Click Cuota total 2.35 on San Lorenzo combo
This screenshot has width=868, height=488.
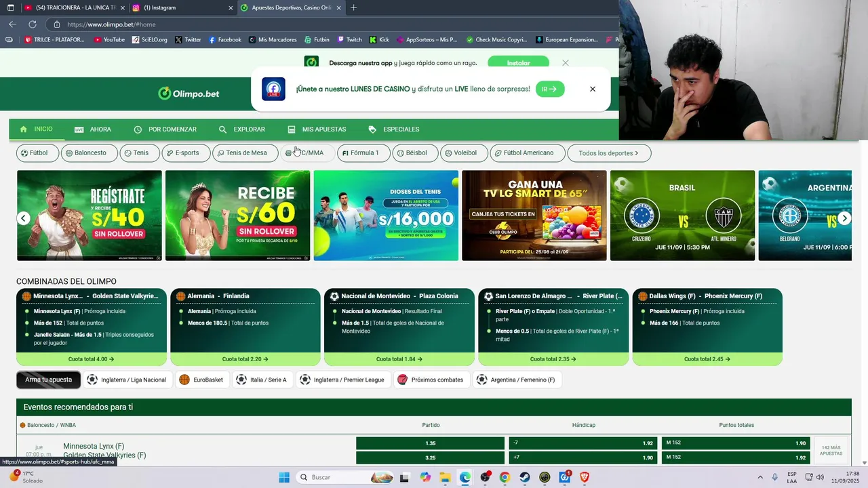tap(553, 359)
